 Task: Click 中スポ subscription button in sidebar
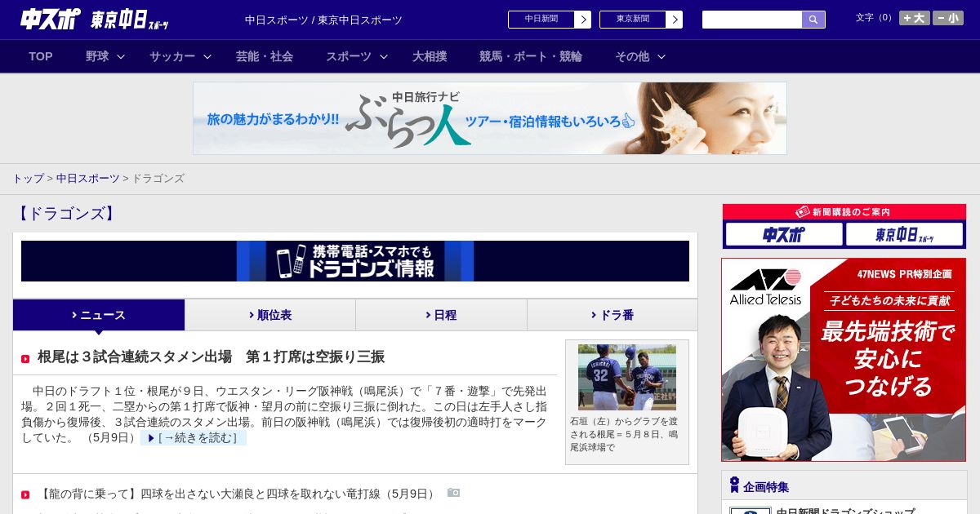point(784,235)
